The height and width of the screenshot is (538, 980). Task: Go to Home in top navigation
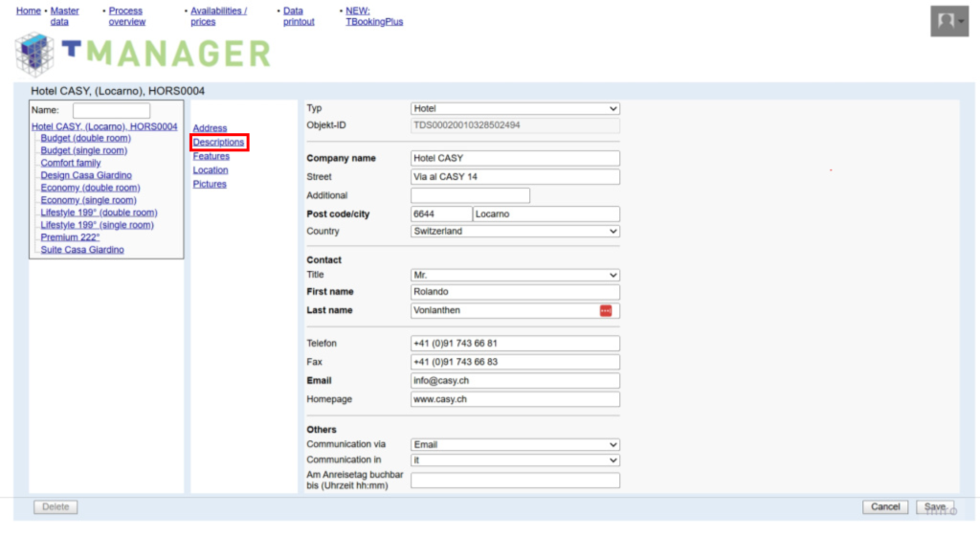click(28, 11)
